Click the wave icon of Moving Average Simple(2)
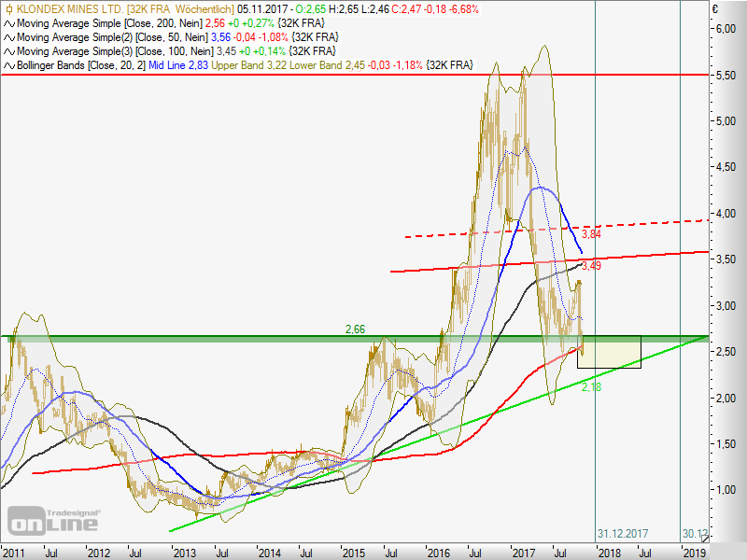 9,37
